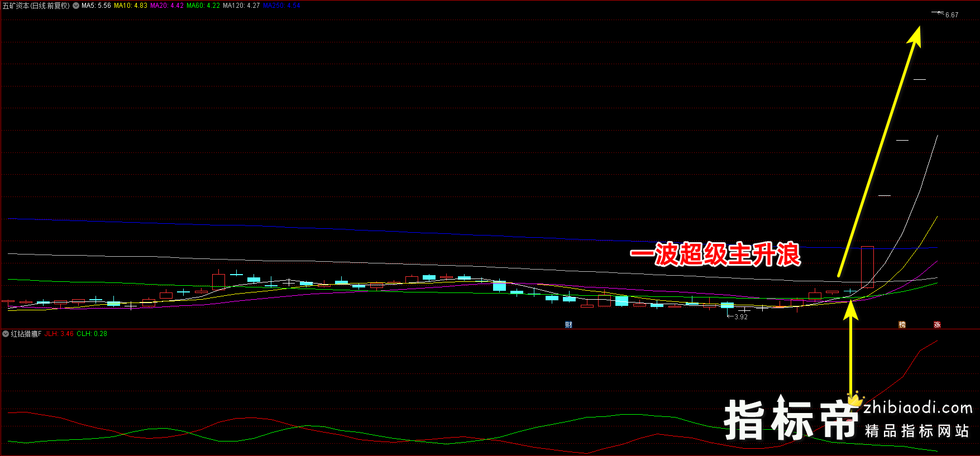
Task: Select the yellow MA10: 4.83 label
Action: coord(131,6)
